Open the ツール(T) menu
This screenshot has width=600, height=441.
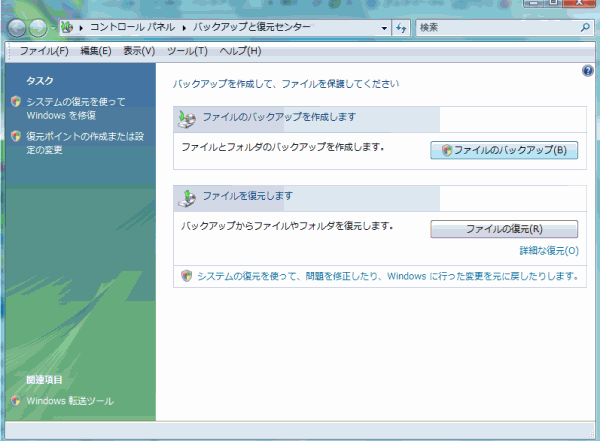(187, 51)
